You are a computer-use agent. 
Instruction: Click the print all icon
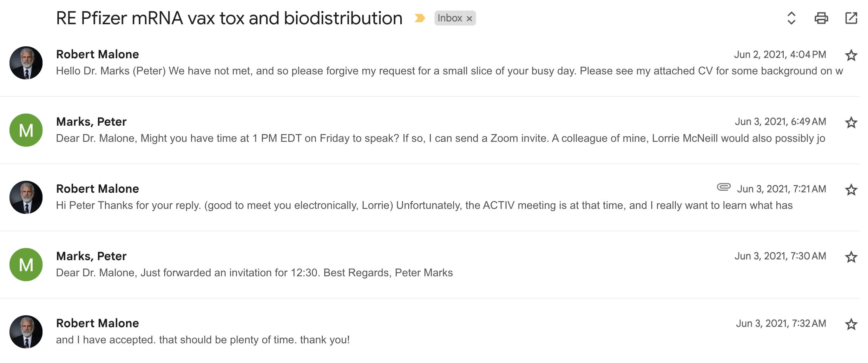(x=821, y=18)
